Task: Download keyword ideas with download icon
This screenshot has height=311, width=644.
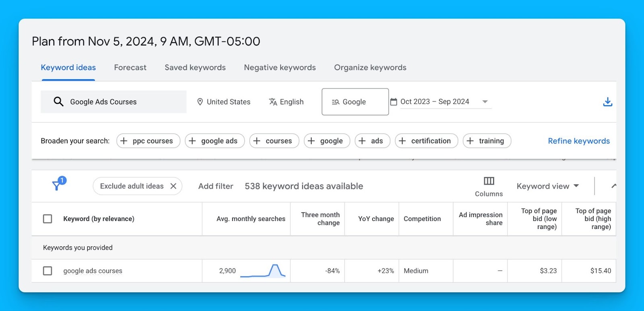Action: [608, 102]
